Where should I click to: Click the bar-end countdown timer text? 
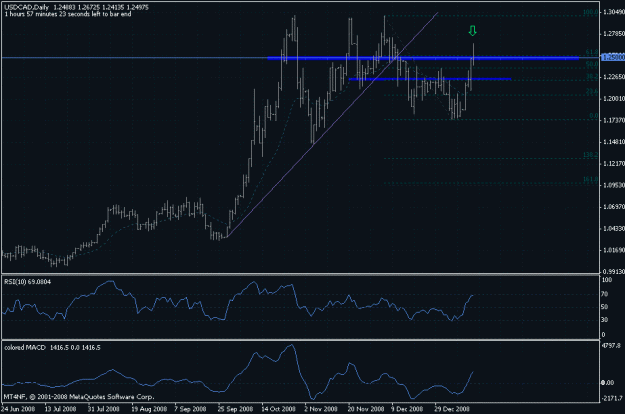[x=68, y=14]
